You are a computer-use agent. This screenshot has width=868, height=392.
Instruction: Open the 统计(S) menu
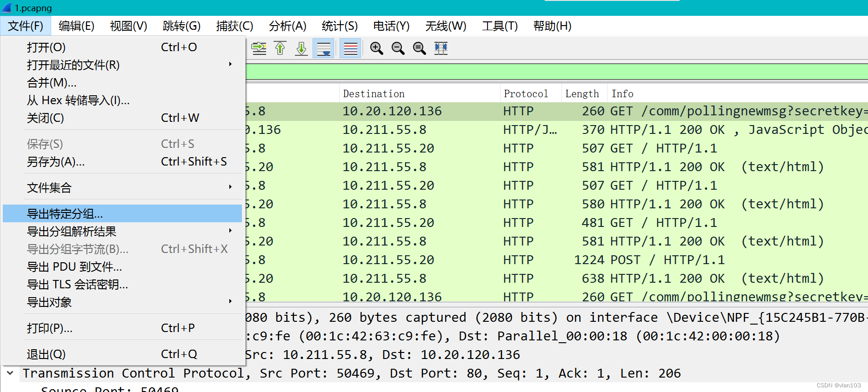[340, 26]
